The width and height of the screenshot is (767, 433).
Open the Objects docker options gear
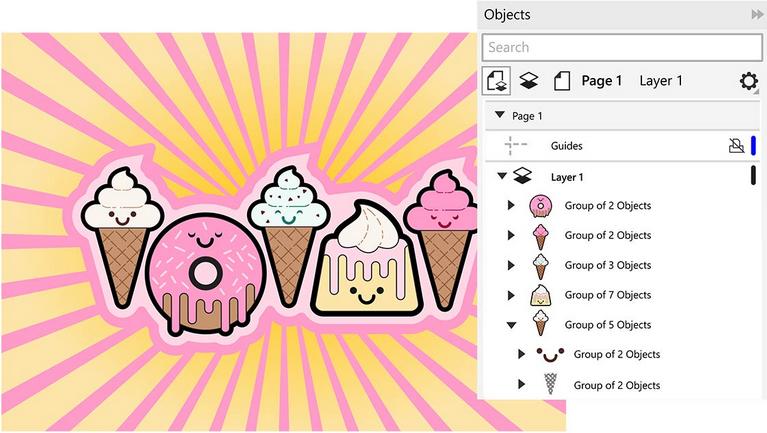click(748, 81)
